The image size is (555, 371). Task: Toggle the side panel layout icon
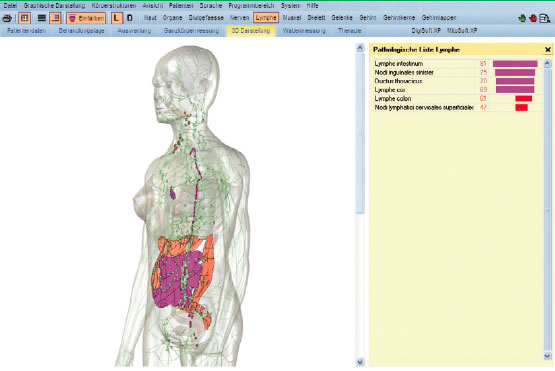[55, 18]
